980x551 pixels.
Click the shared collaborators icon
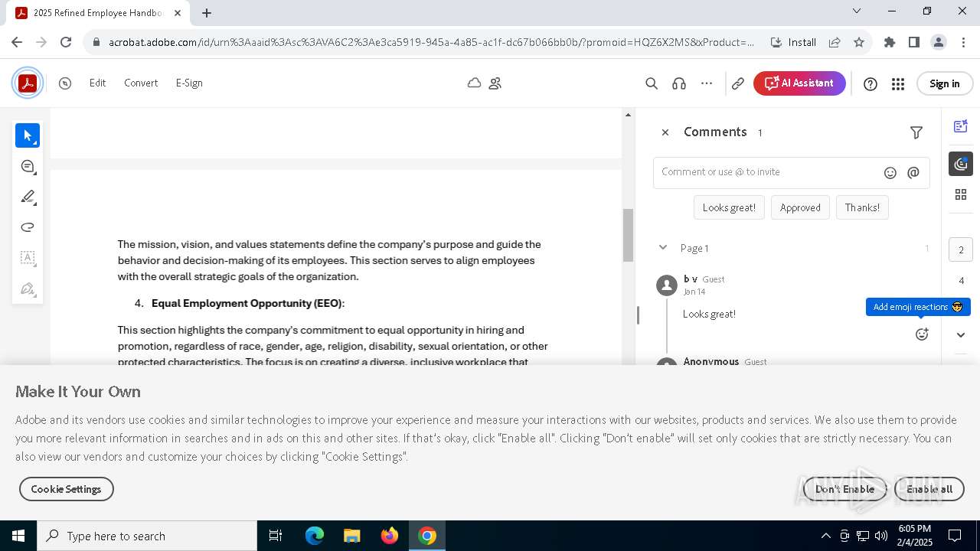coord(495,83)
